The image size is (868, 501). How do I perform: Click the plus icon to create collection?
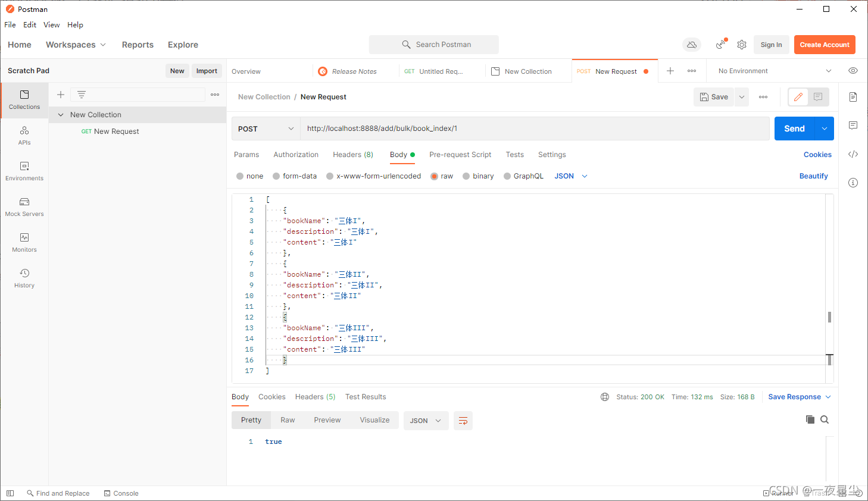[x=60, y=95]
